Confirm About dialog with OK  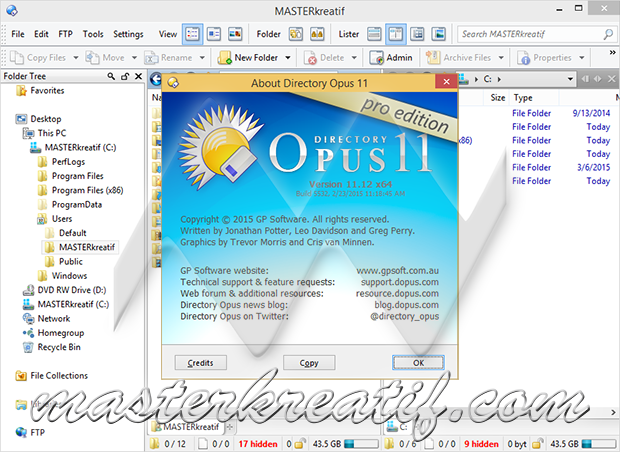[x=418, y=363]
